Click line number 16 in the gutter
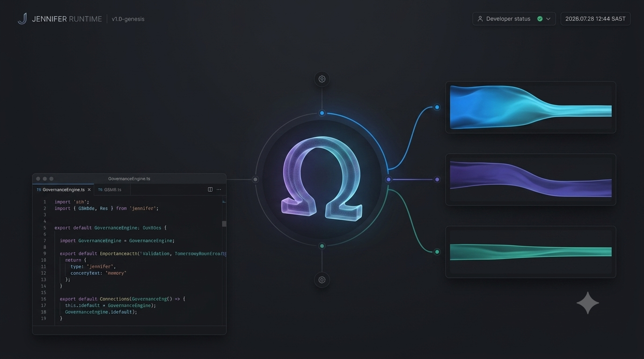Screen dimensions: 644x359 (44, 299)
